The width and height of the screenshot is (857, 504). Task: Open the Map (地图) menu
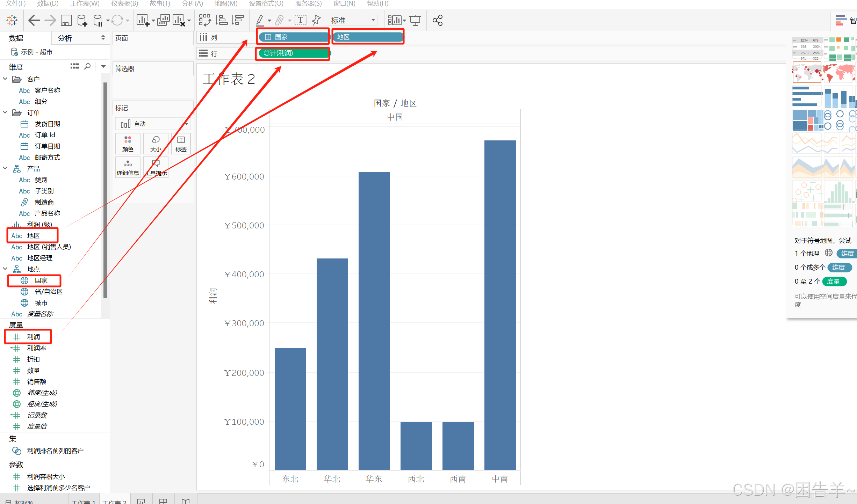click(226, 3)
